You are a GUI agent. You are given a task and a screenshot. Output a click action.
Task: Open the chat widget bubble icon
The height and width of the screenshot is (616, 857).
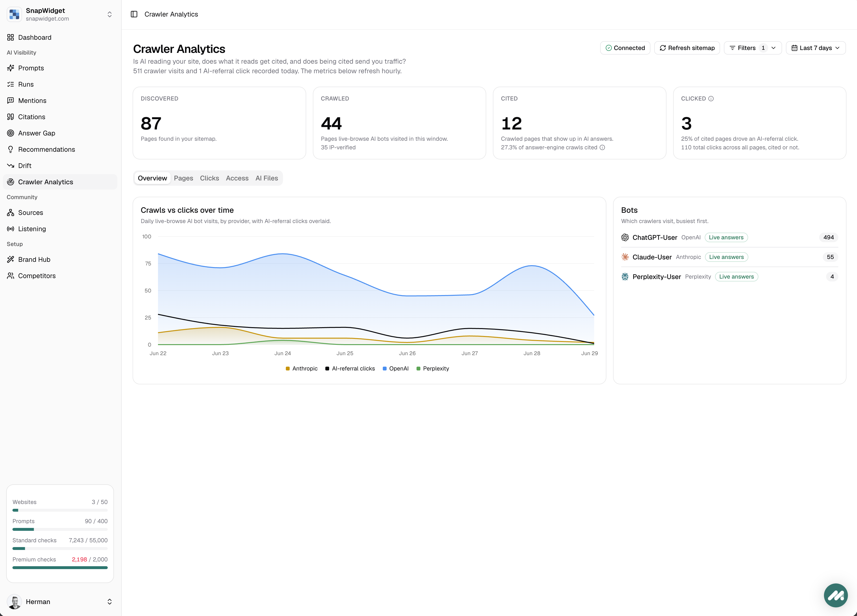(835, 595)
